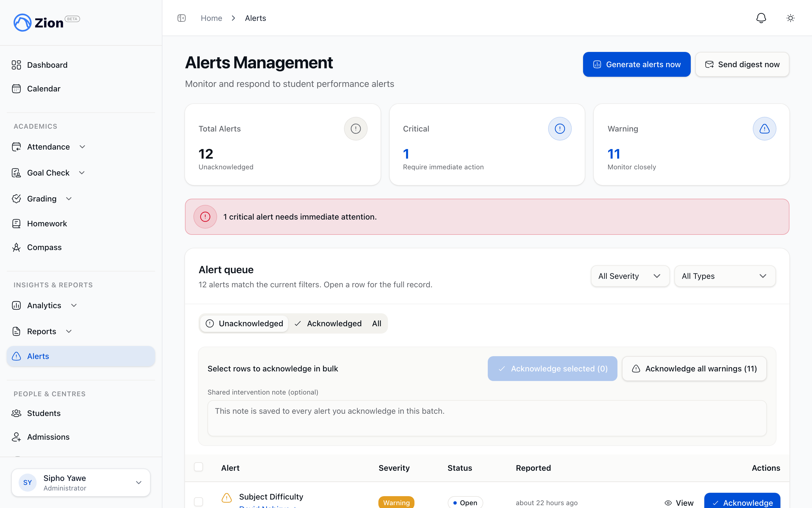Go to Students page

click(x=81, y=413)
